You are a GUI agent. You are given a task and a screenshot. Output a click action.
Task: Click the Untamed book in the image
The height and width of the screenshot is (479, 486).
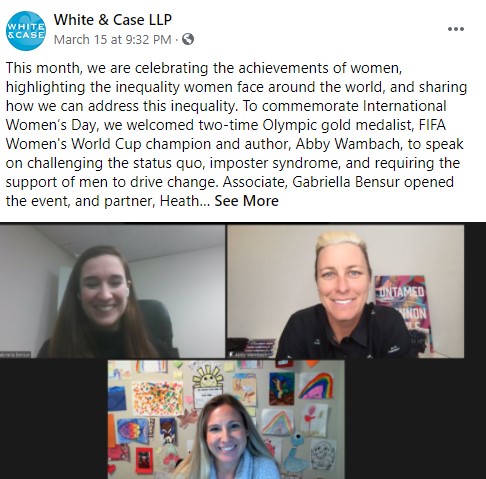[404, 312]
